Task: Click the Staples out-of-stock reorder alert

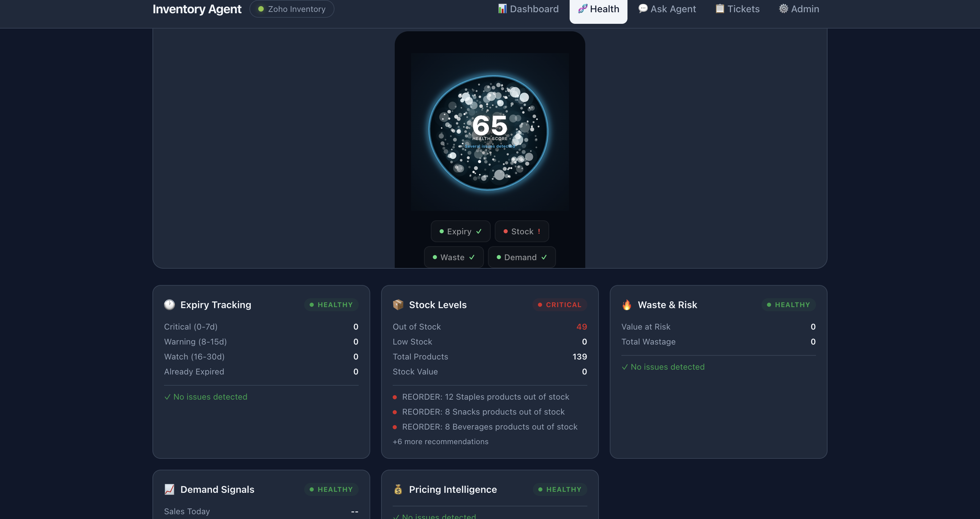Action: (486, 397)
